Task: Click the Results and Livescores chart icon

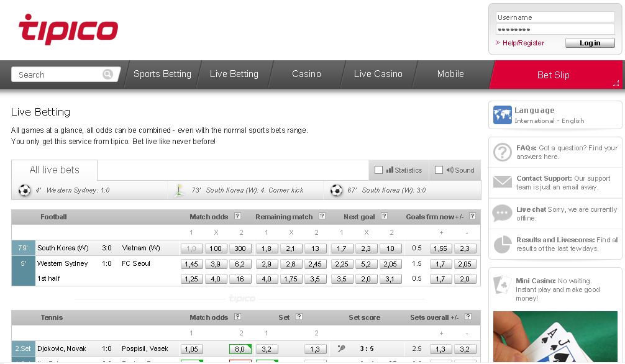Action: (502, 244)
